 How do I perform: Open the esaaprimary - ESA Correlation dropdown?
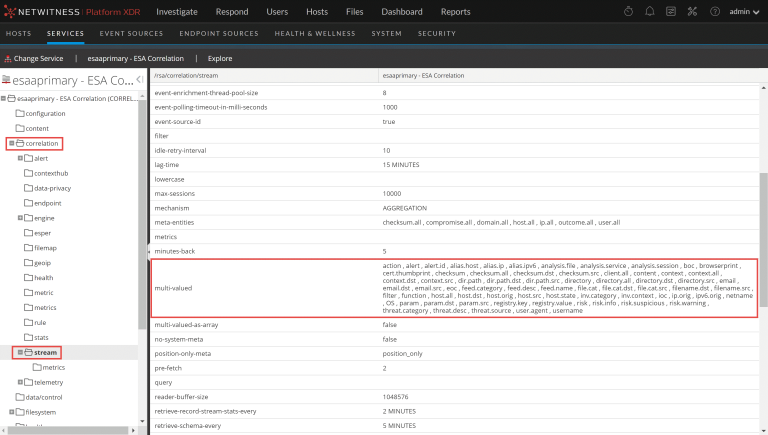pyautogui.click(x=136, y=58)
